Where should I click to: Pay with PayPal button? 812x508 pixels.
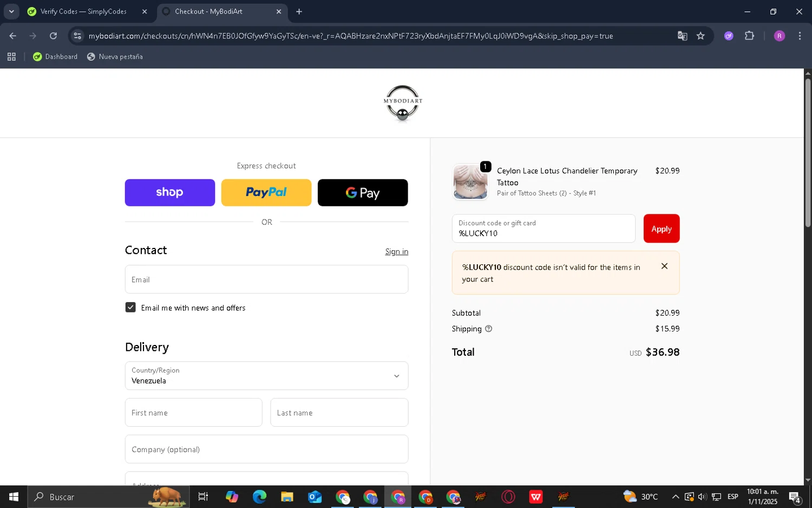click(x=266, y=193)
